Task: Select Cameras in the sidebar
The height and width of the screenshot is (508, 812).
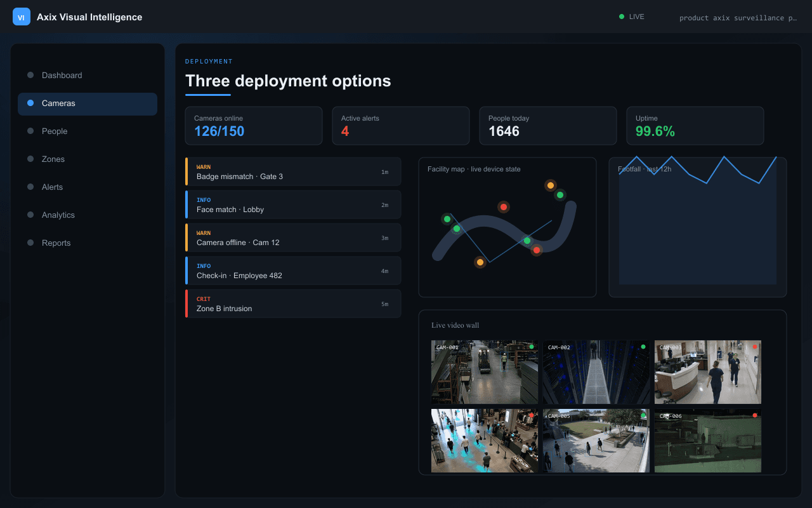Action: point(88,103)
